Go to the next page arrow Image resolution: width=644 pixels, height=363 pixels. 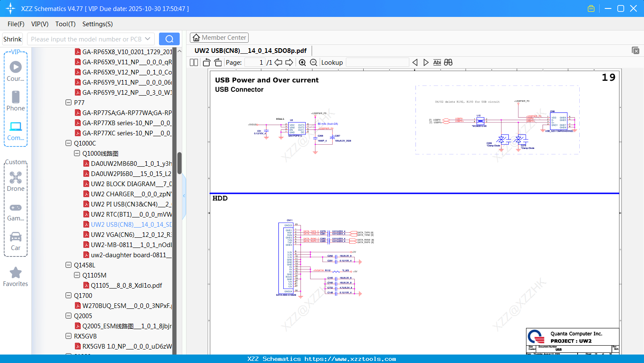coord(289,63)
